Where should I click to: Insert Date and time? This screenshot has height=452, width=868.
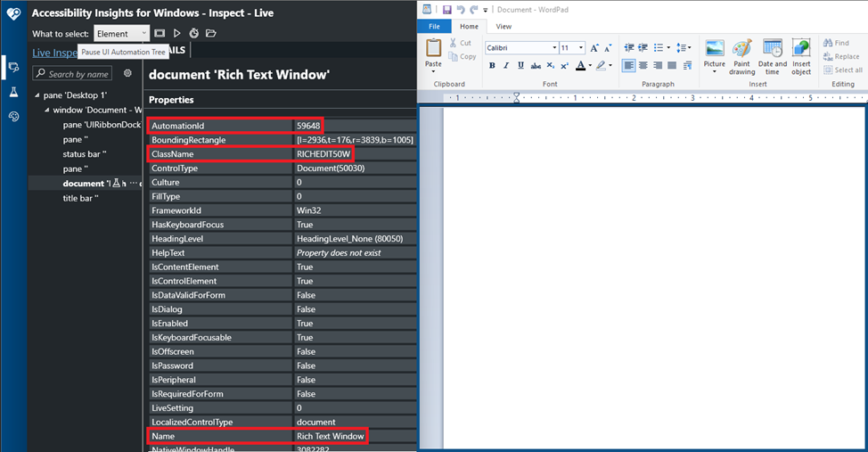(772, 56)
